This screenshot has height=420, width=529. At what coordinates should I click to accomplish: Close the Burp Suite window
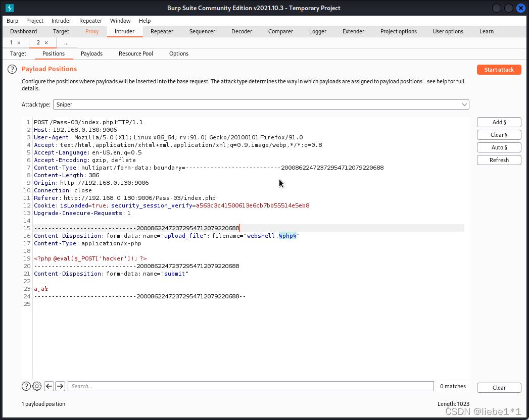click(521, 8)
